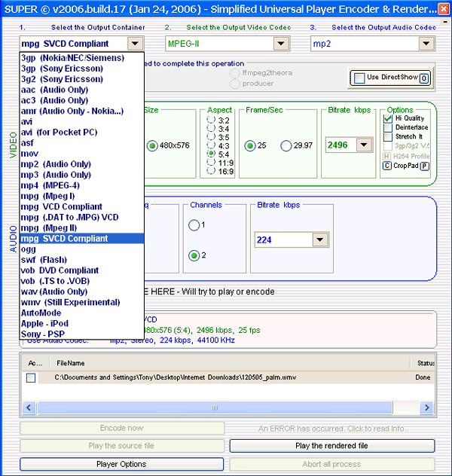
Task: Open the video bitrate 2496 dropdown
Action: point(364,145)
